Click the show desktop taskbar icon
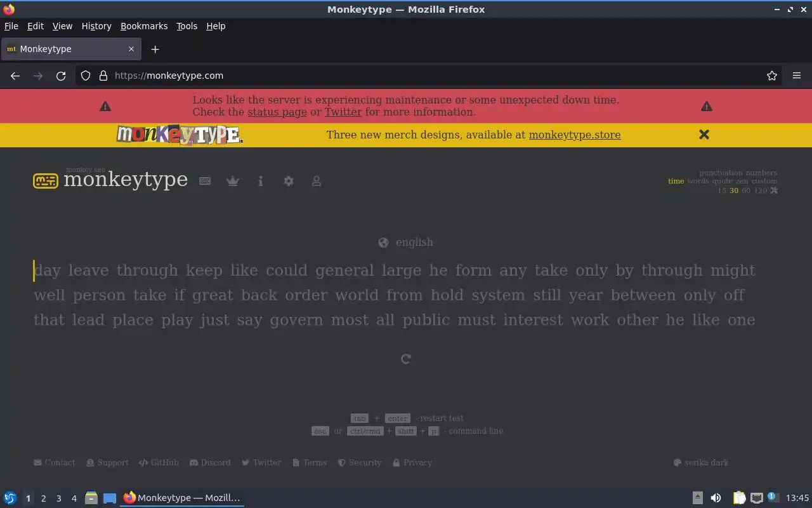Viewport: 812px width, 508px height. click(x=110, y=498)
